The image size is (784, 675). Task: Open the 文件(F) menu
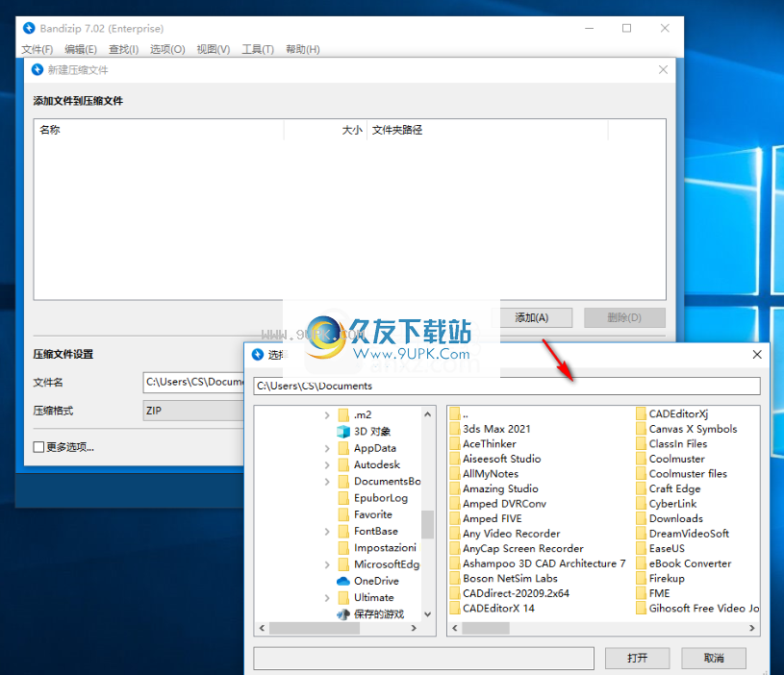37,49
